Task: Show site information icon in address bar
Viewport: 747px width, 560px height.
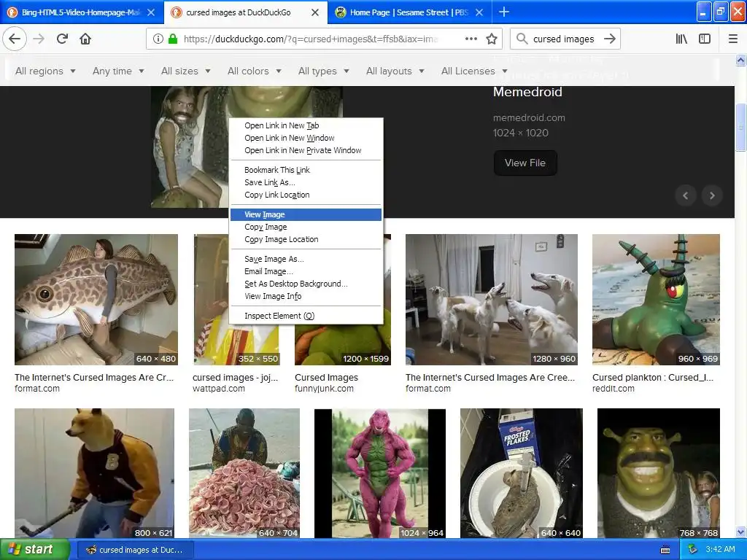Action: pos(158,39)
